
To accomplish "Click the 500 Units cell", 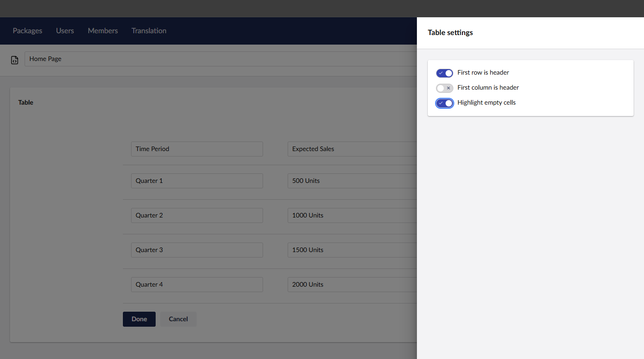I will click(x=351, y=181).
